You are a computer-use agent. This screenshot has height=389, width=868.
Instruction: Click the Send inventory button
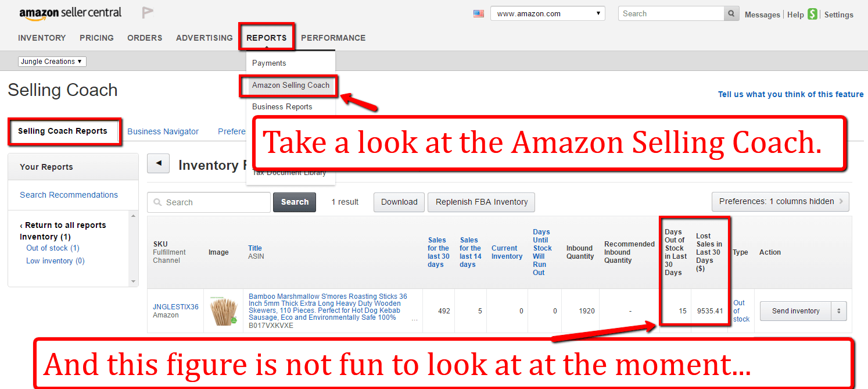[795, 311]
